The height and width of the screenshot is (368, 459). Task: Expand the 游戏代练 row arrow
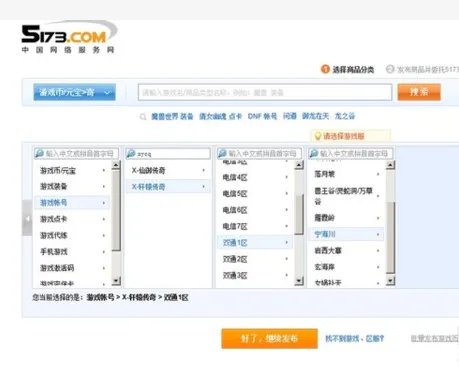pos(104,236)
